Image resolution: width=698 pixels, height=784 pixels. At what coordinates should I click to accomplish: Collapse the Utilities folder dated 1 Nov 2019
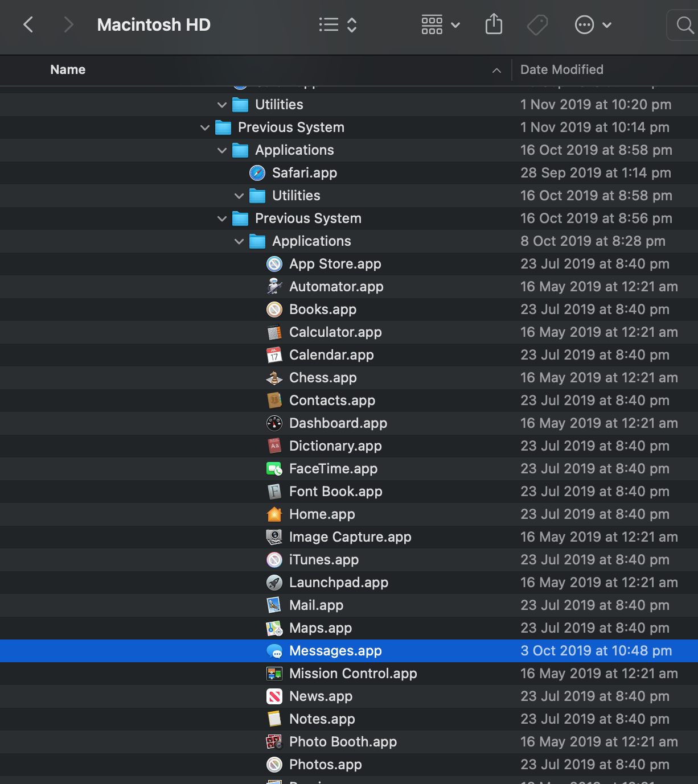[x=222, y=105]
